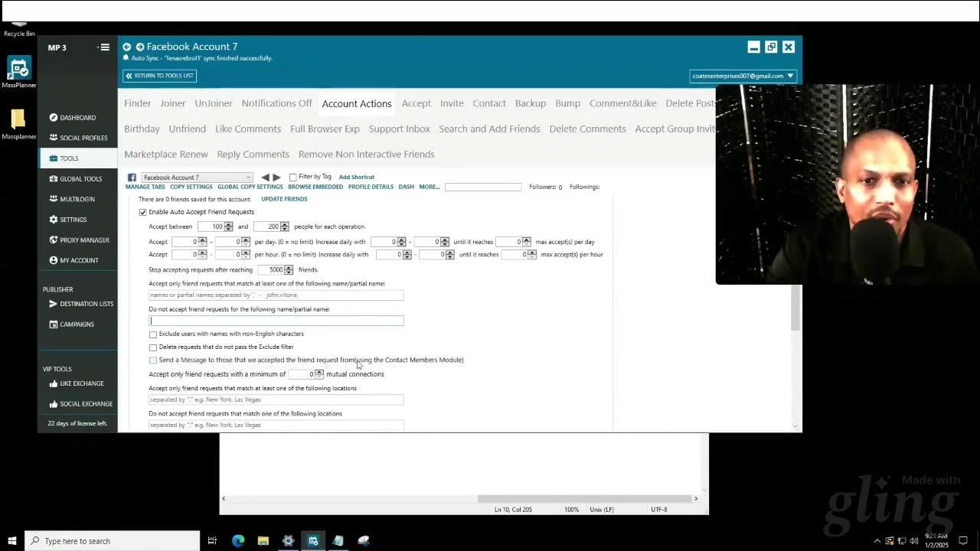This screenshot has width=980, height=551.
Task: Adjust the mutual connections minimum stepper
Action: (319, 374)
